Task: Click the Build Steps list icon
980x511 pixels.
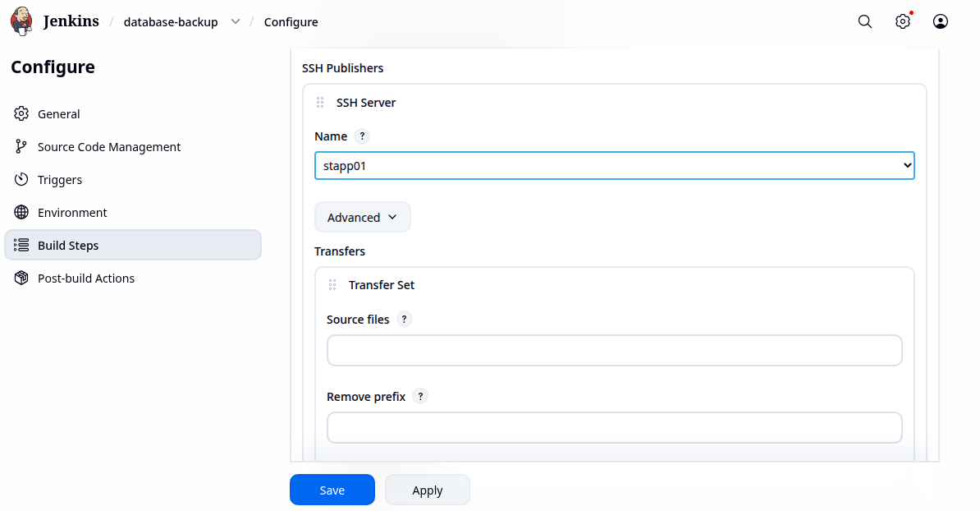Action: tap(21, 245)
